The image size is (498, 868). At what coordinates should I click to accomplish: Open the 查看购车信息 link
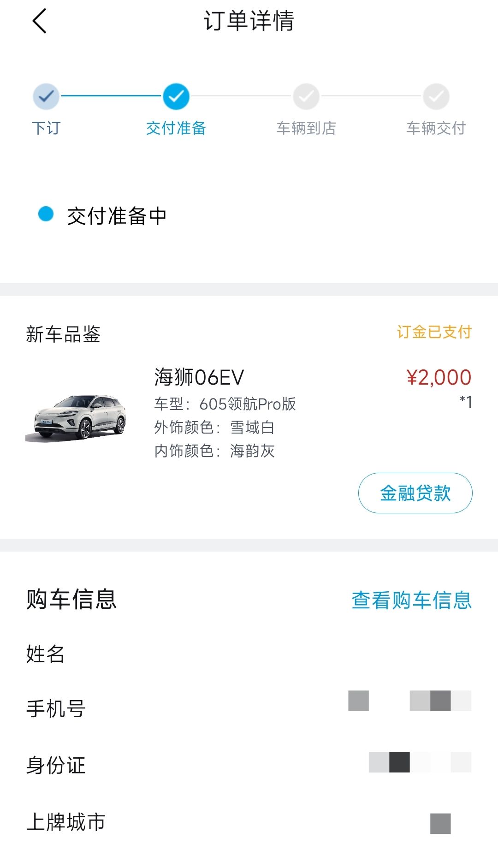tap(411, 600)
